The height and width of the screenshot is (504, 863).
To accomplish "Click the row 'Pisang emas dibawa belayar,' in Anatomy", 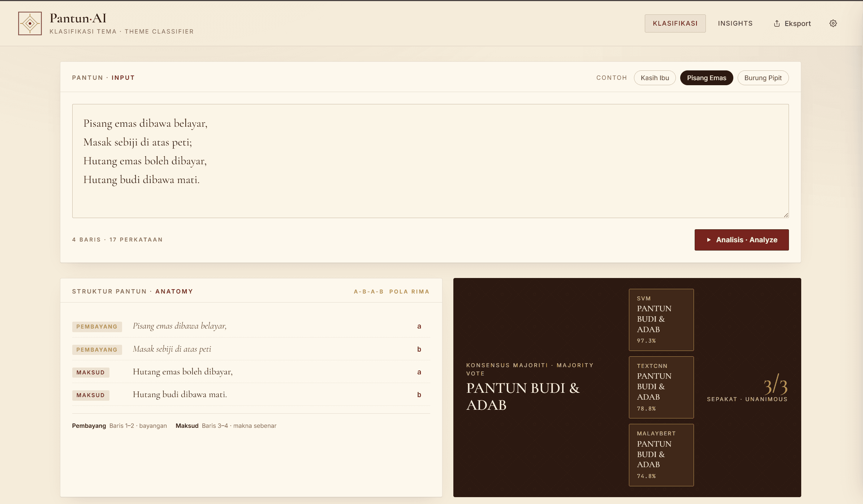I will tap(251, 326).
